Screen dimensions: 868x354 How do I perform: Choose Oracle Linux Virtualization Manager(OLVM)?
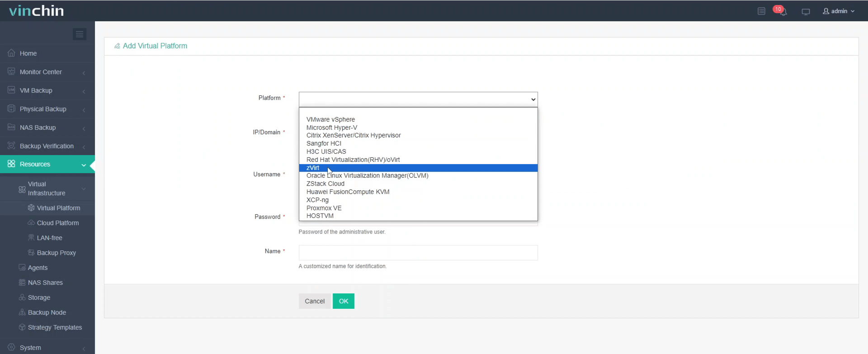[418, 175]
